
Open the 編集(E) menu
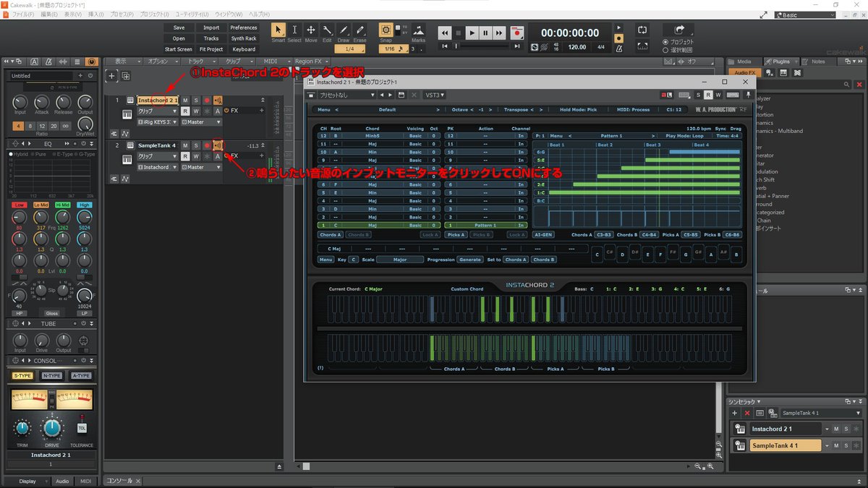tap(50, 14)
